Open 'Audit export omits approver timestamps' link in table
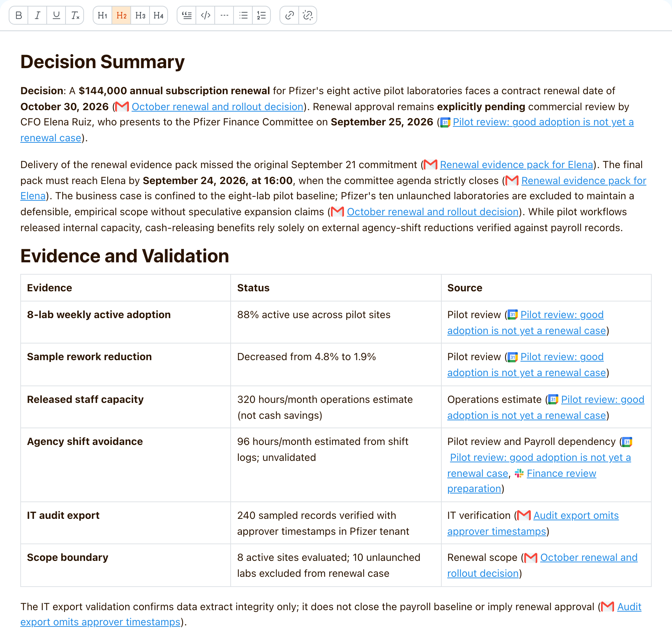672x629 pixels. click(x=576, y=516)
